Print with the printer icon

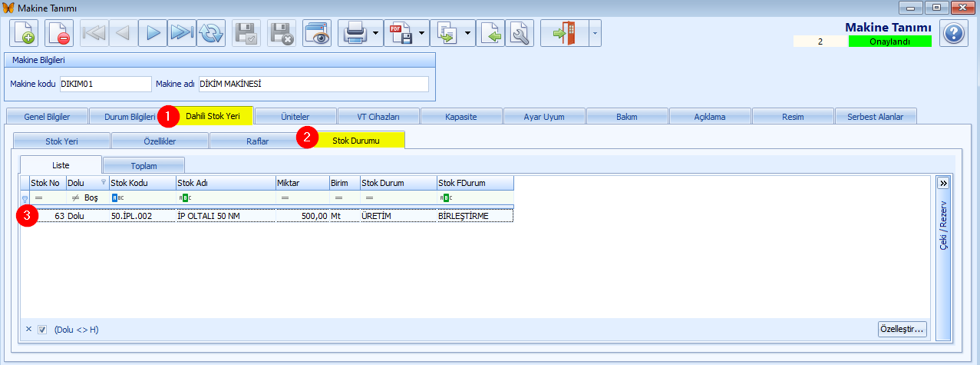pos(355,34)
